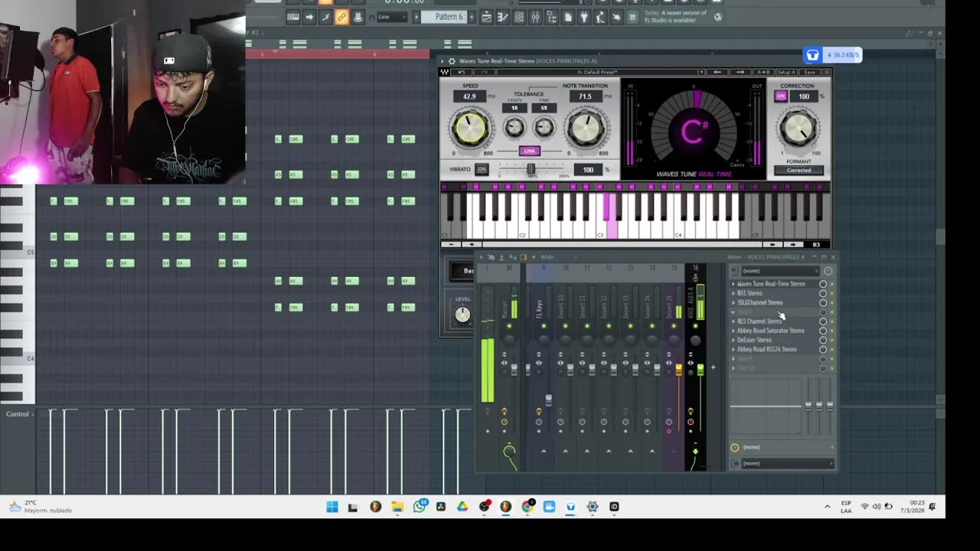980x551 pixels.
Task: Open the playlist view from the FL toolbar
Action: pos(486,17)
